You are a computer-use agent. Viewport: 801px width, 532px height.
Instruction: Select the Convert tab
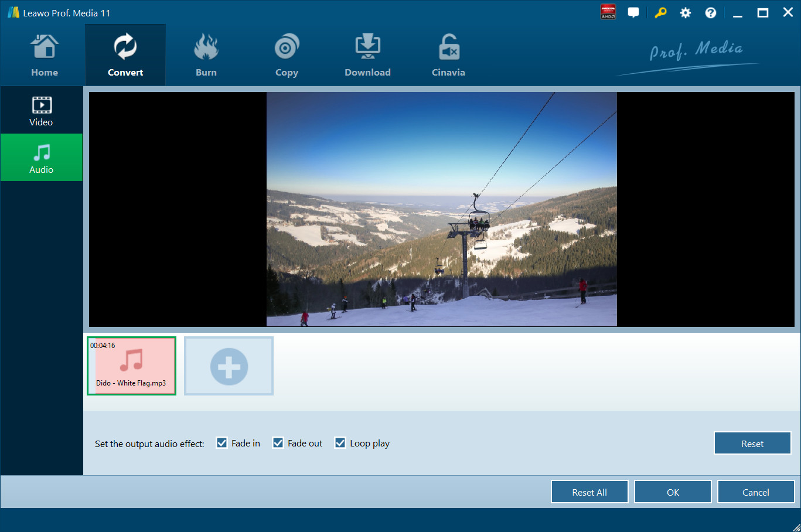(x=125, y=56)
